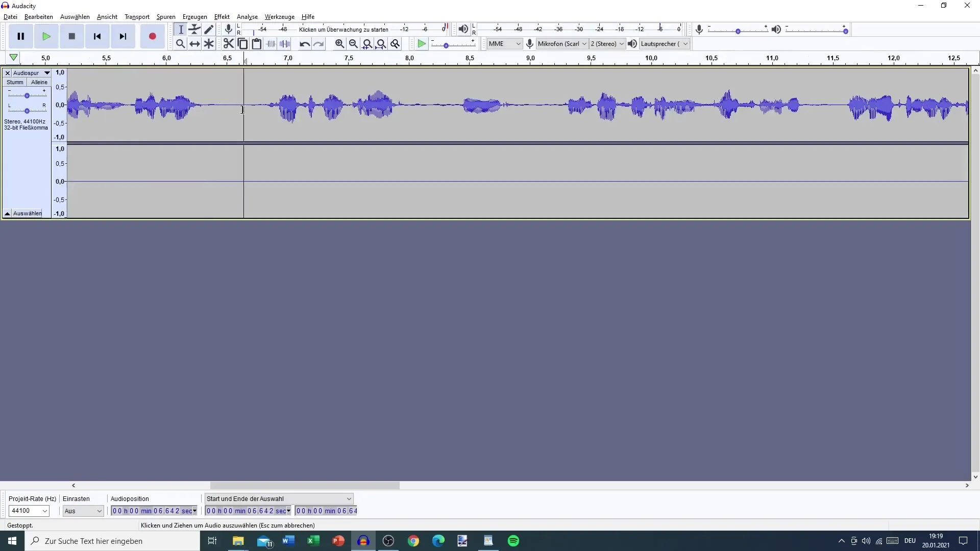This screenshot has width=980, height=551.
Task: Click the Zoom toggle icon
Action: pyautogui.click(x=395, y=44)
